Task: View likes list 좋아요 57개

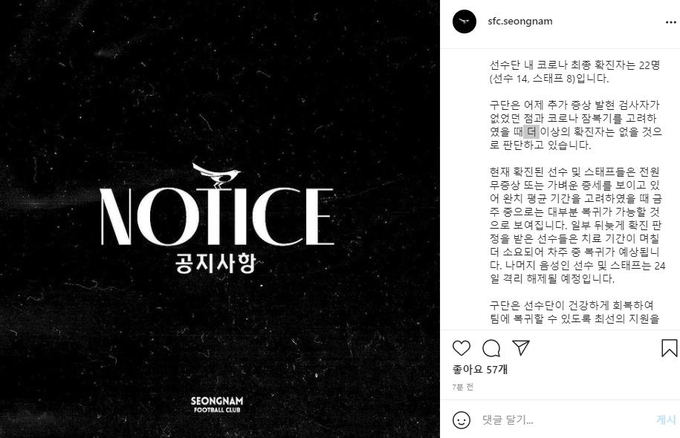Action: pyautogui.click(x=480, y=369)
